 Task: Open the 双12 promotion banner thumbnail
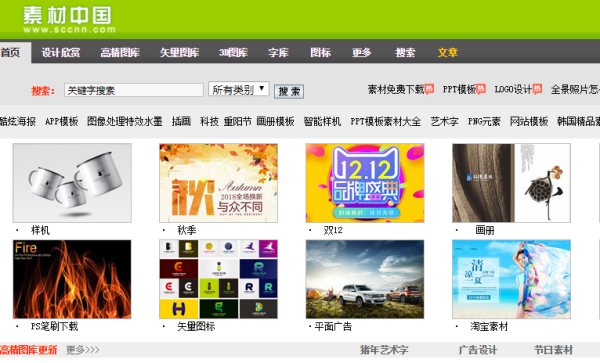pyautogui.click(x=365, y=183)
